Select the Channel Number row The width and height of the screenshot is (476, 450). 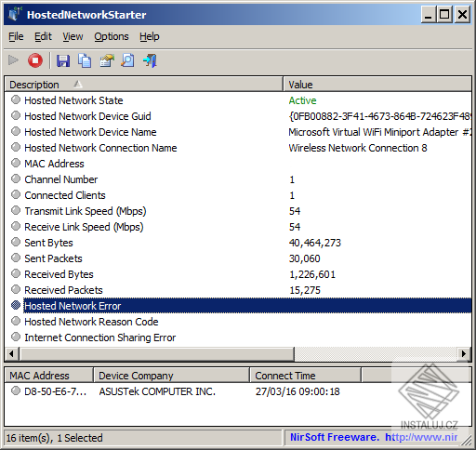click(238, 179)
